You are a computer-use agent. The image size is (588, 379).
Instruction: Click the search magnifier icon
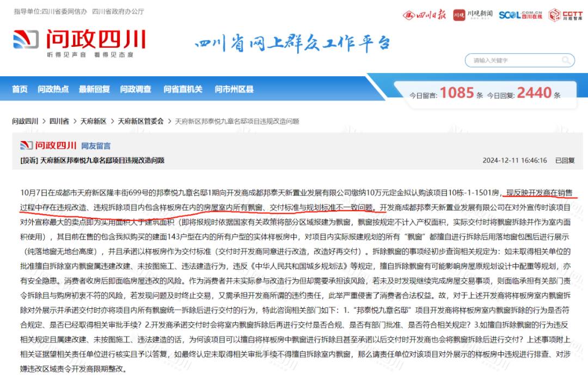click(x=566, y=60)
